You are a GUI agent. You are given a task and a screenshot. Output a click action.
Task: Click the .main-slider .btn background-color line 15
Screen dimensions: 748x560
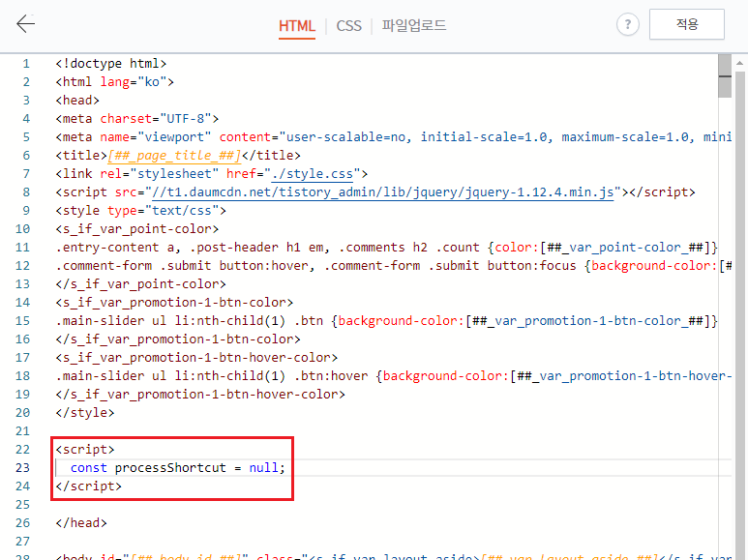pos(386,320)
